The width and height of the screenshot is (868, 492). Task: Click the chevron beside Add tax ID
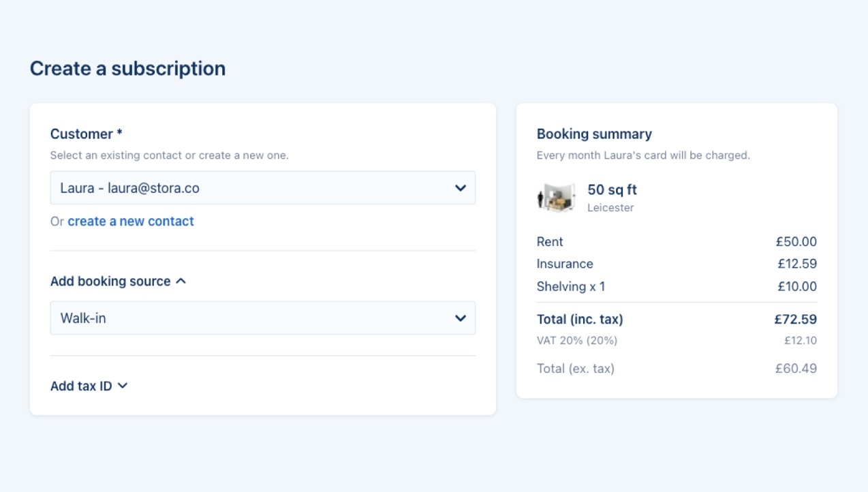(x=123, y=386)
